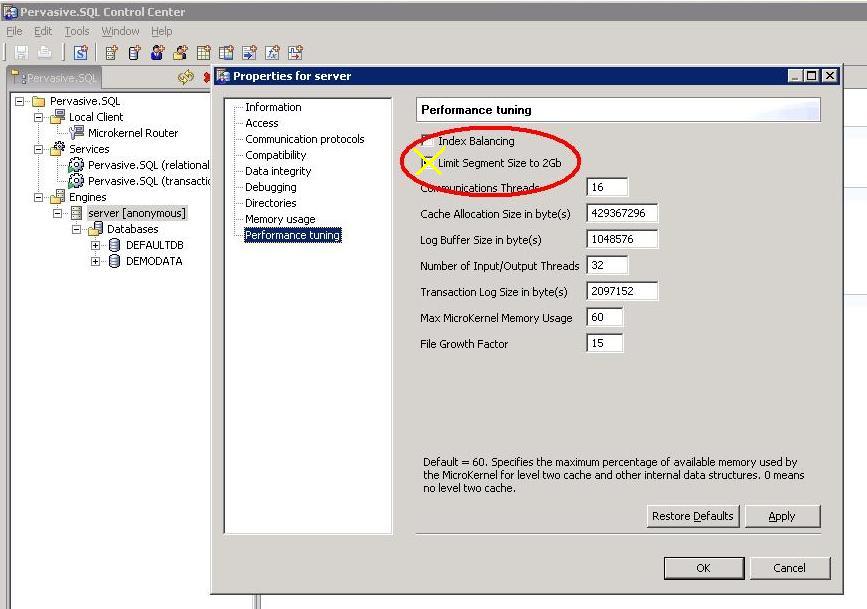Click the Number of Input/Output Threads field
The image size is (867, 609).
607,265
